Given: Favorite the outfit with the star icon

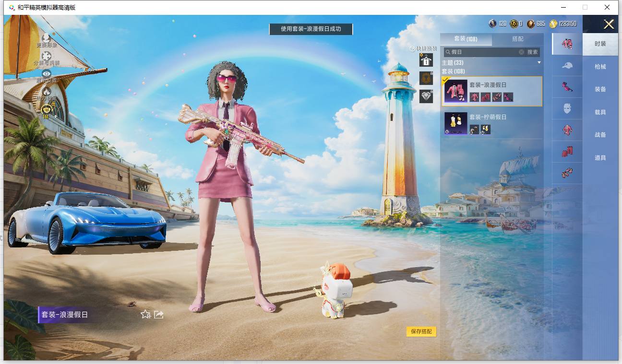Looking at the screenshot, I should click(146, 315).
